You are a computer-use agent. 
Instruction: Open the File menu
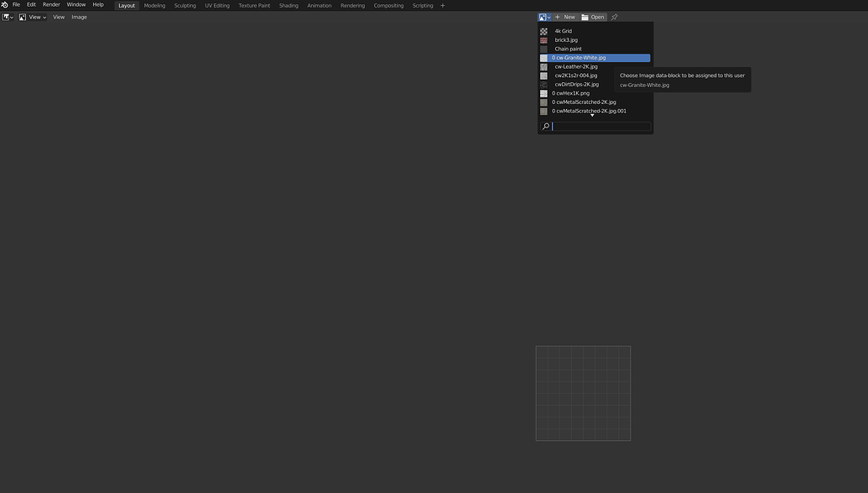click(16, 4)
